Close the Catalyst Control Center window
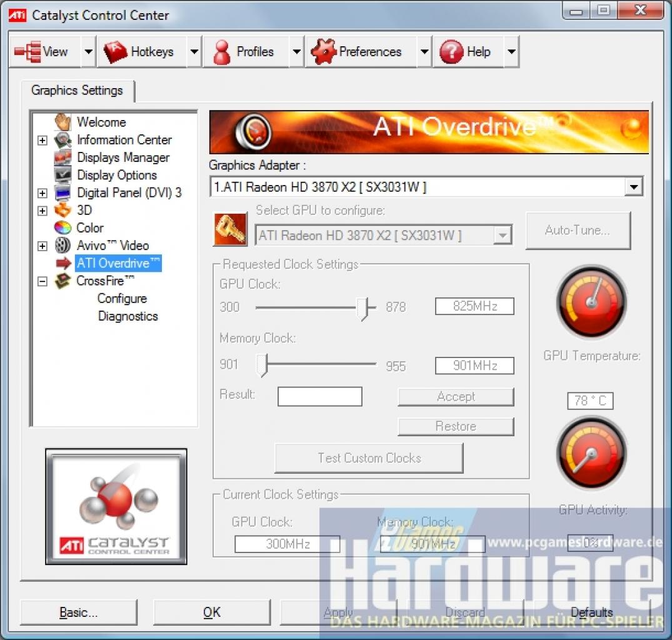This screenshot has width=672, height=640. [641, 10]
